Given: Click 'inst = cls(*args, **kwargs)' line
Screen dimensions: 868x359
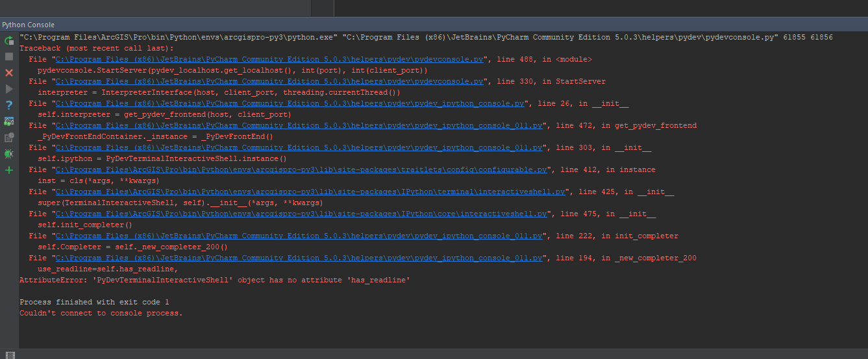Looking at the screenshot, I should tap(99, 180).
